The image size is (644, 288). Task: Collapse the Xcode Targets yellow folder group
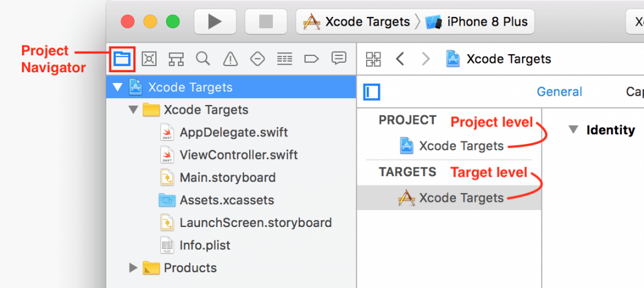click(133, 110)
